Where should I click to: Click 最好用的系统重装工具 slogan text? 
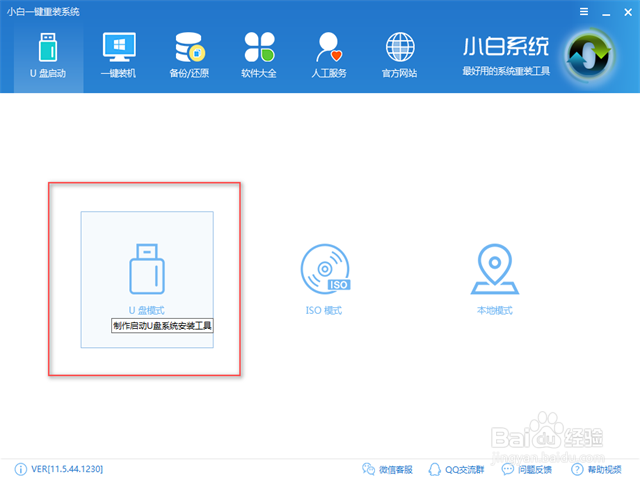[x=506, y=71]
